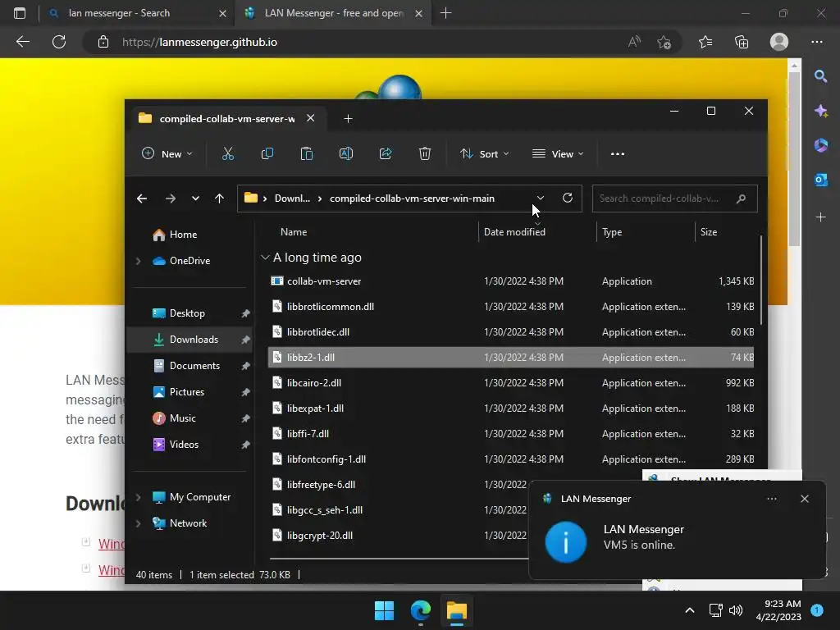Screen dimensions: 840x630
Task: Open address bar history dropdown chevron
Action: point(541,199)
